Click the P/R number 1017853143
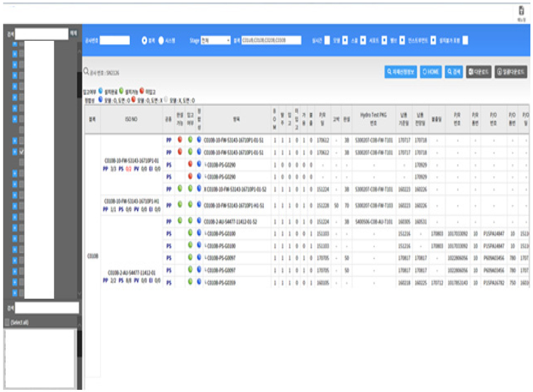 [x=458, y=283]
